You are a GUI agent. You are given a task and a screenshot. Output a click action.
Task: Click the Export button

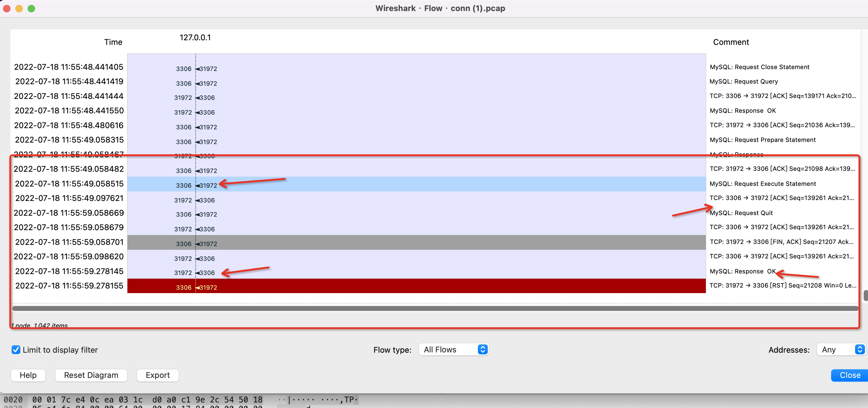point(157,375)
